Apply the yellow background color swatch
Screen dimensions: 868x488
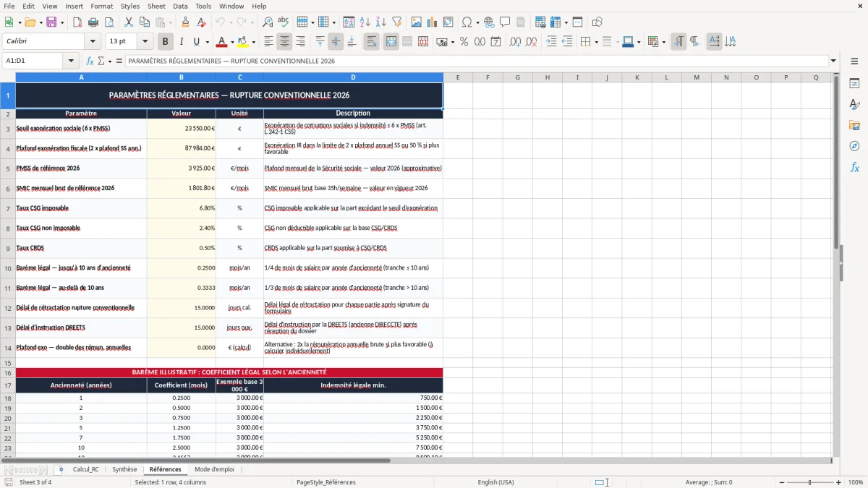pyautogui.click(x=242, y=42)
